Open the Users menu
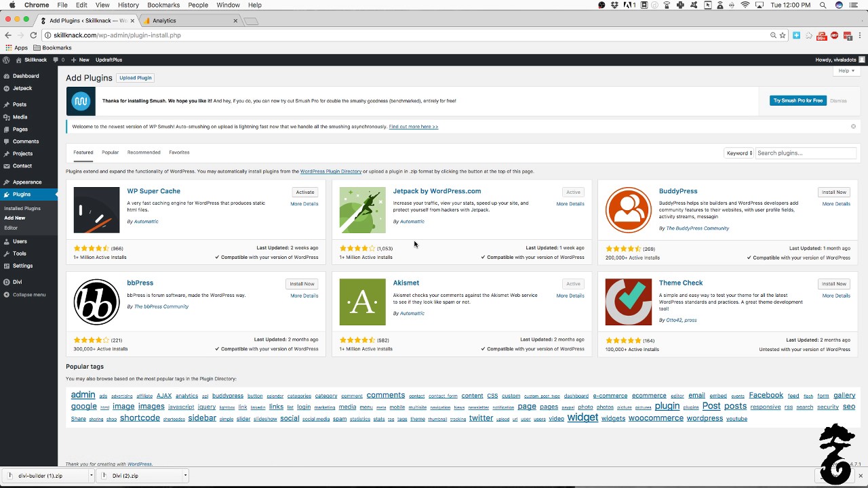868x488 pixels. tap(20, 241)
